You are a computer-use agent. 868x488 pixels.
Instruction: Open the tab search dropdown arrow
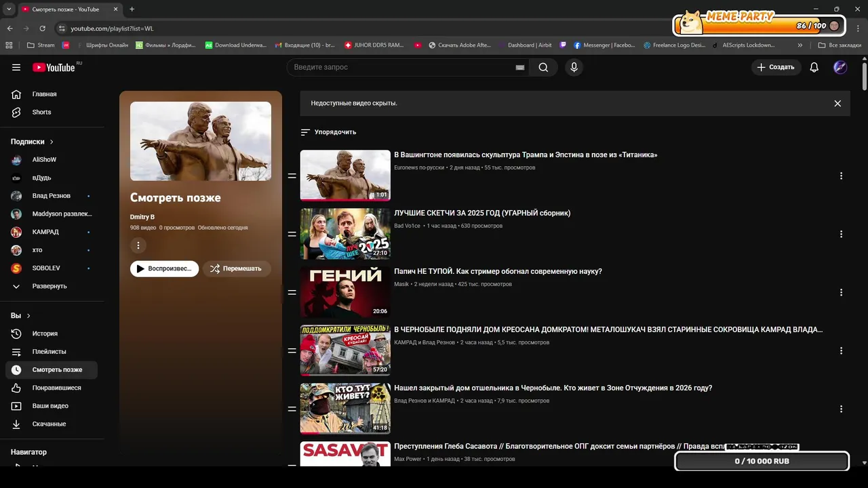pos(9,9)
